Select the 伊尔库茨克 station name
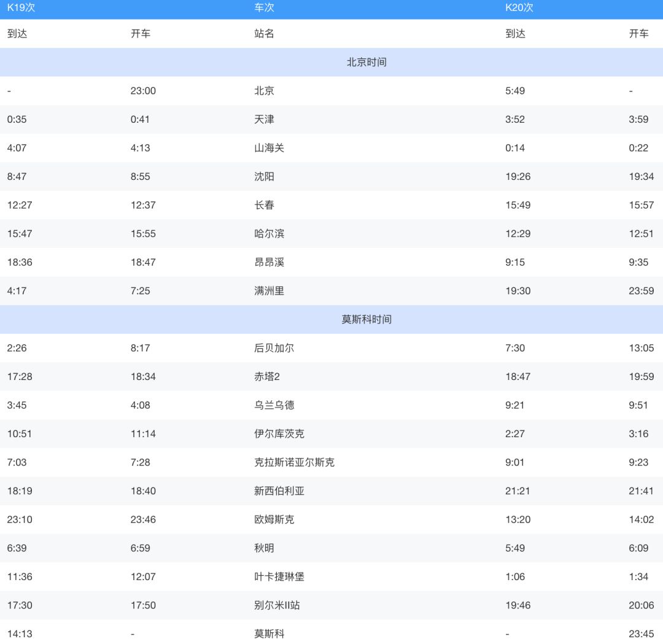 (x=279, y=433)
